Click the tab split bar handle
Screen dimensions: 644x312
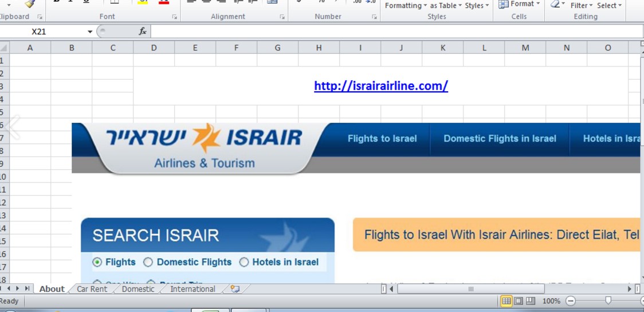tap(384, 289)
